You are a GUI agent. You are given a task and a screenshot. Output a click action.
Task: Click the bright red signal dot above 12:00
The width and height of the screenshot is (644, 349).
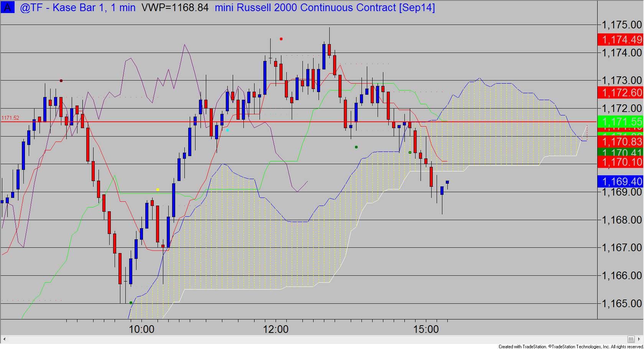point(281,39)
